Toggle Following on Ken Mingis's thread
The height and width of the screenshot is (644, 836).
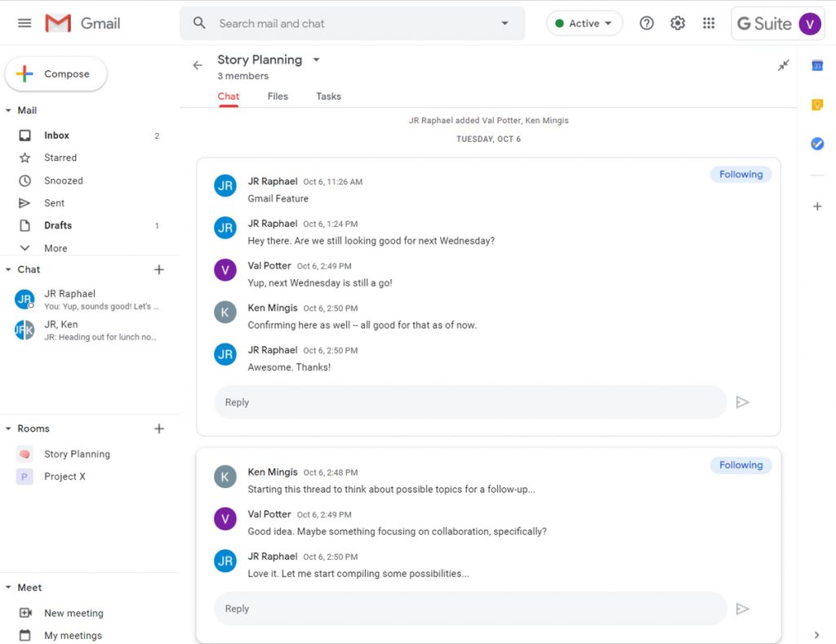pos(740,464)
